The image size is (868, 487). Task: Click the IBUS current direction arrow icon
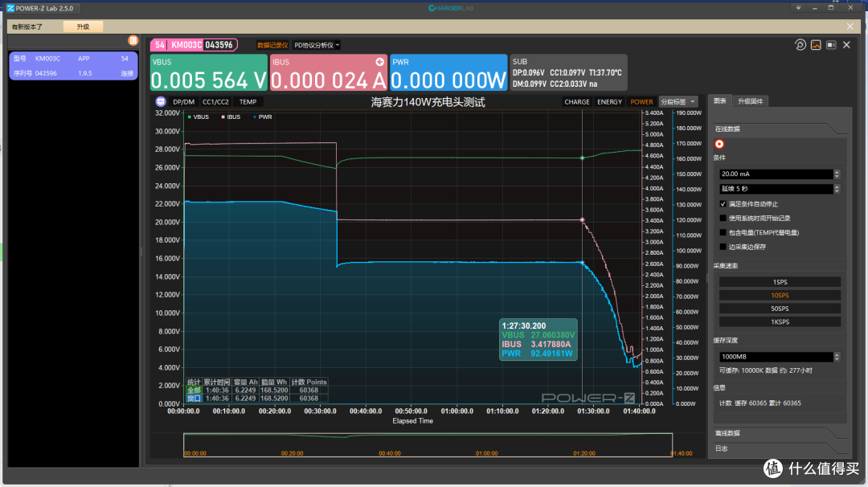tap(379, 62)
